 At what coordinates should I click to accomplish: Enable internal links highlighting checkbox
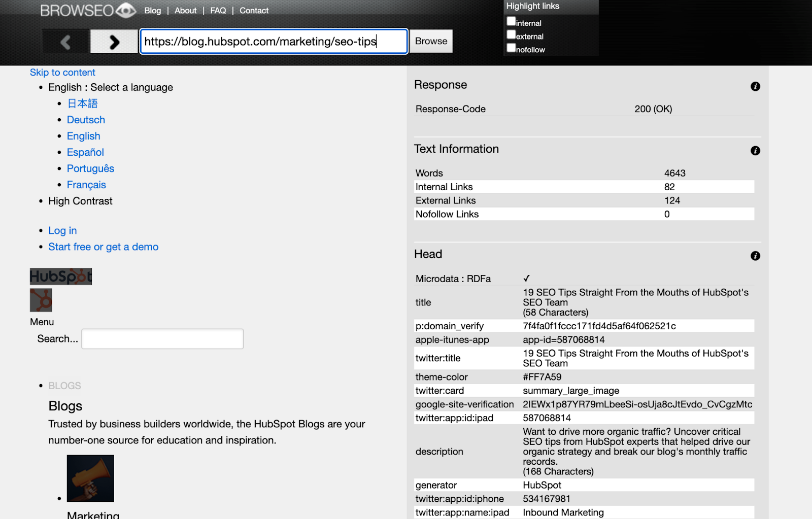pos(511,21)
